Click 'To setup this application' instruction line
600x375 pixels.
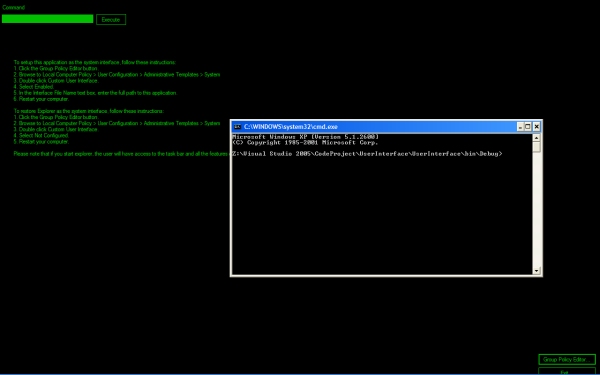coord(95,62)
